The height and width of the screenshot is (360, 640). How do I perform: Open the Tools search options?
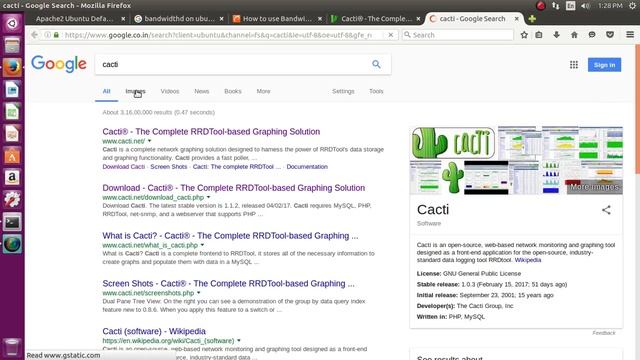point(376,91)
